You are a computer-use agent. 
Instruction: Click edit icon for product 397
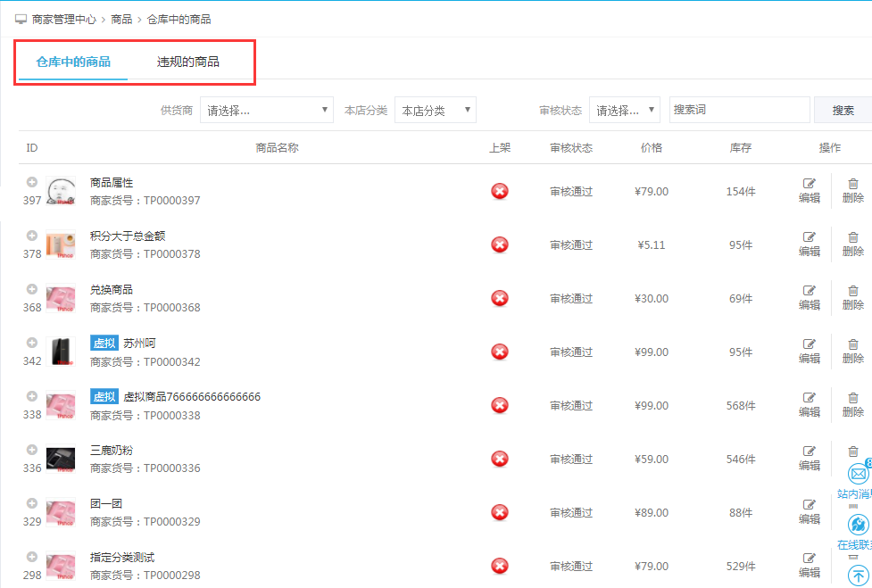pyautogui.click(x=809, y=184)
